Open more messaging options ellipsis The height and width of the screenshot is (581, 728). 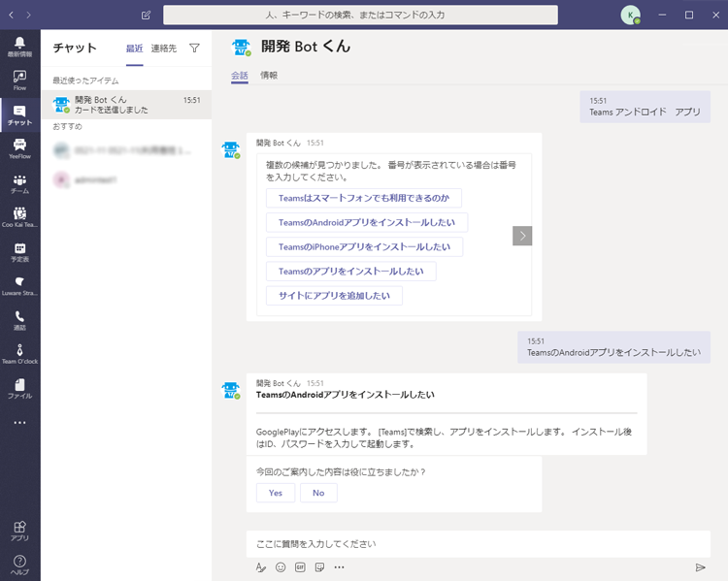click(340, 567)
